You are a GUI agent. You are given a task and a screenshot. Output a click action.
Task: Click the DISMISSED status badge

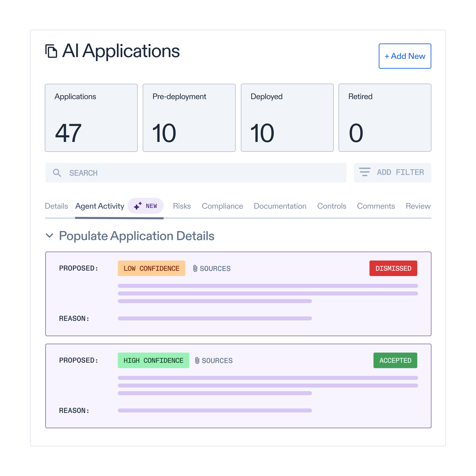393,268
